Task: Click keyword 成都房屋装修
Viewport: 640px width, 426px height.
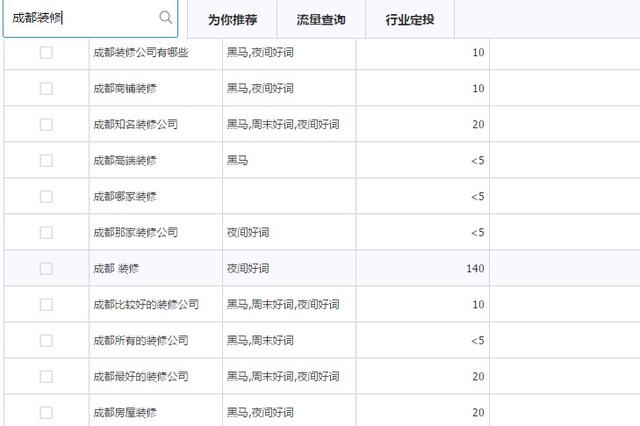Action: (x=125, y=413)
